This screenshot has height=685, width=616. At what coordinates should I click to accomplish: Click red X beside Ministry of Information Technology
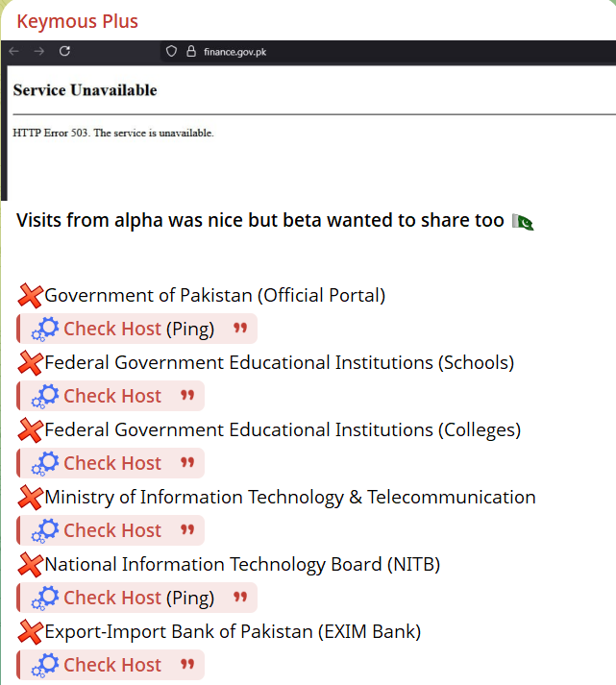click(31, 498)
